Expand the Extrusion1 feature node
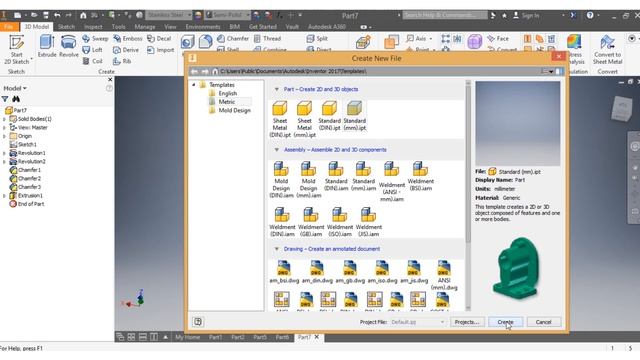 4,196
